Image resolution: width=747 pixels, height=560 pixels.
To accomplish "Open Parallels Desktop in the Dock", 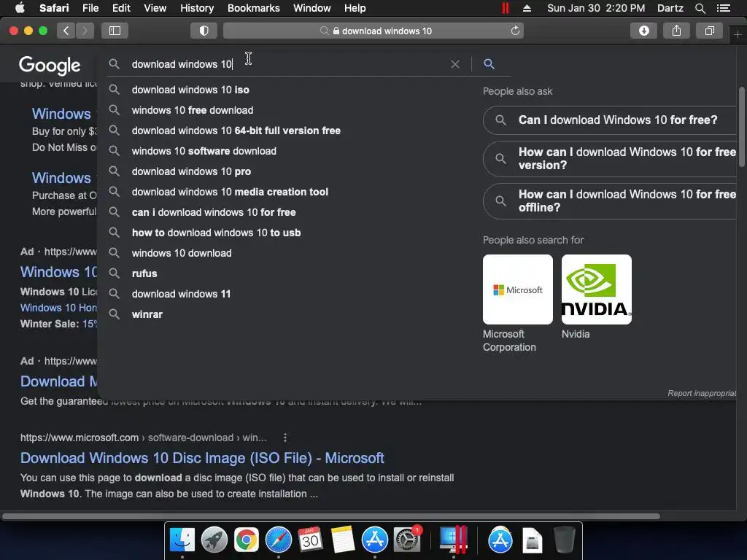I will [453, 540].
